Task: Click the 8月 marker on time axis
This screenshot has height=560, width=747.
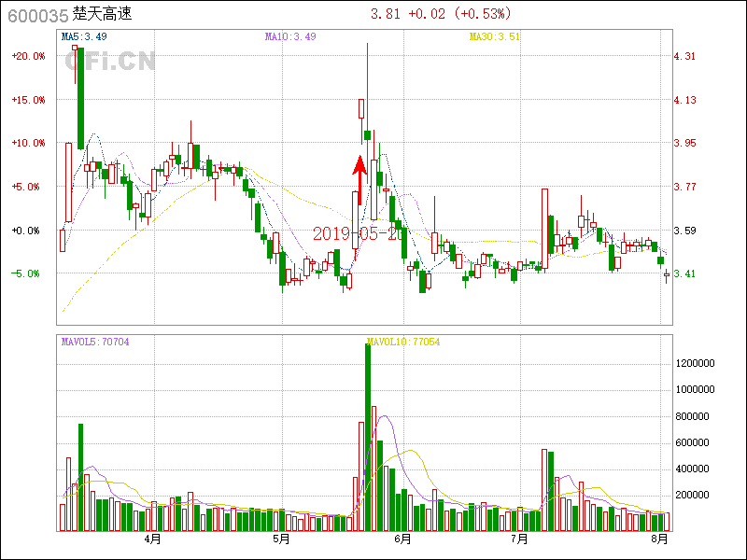Action: 659,539
